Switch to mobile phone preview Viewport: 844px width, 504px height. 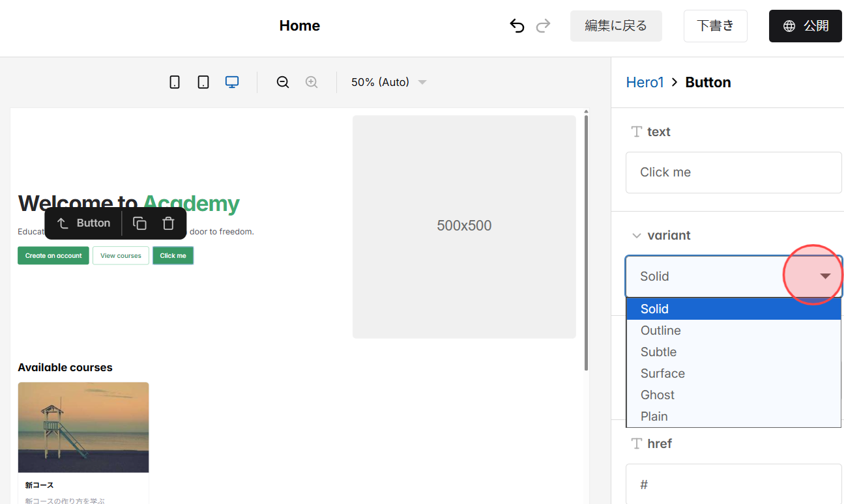(x=175, y=82)
